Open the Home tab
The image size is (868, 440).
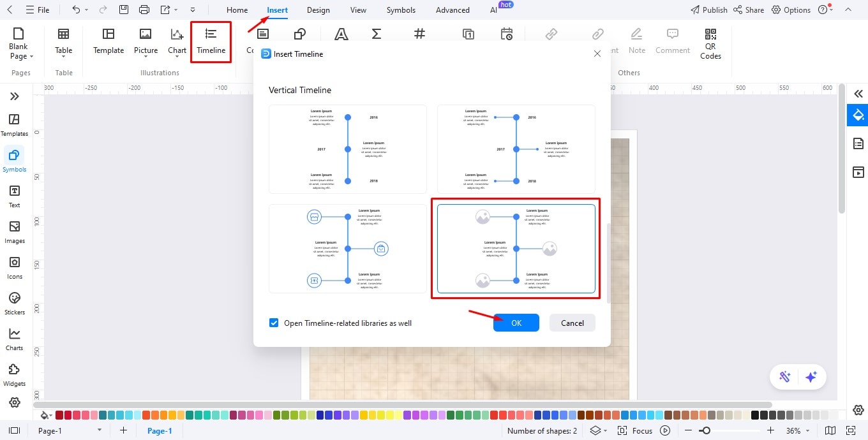(x=237, y=10)
